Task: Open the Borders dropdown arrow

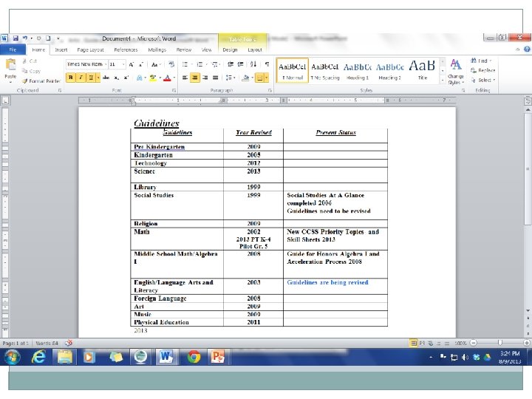Action: pyautogui.click(x=266, y=78)
